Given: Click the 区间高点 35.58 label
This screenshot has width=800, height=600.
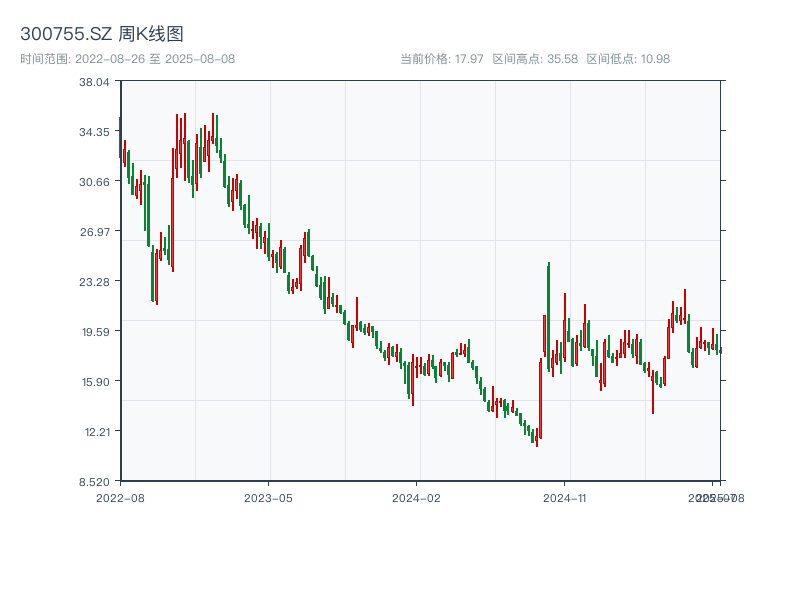Looking at the screenshot, I should [535, 59].
